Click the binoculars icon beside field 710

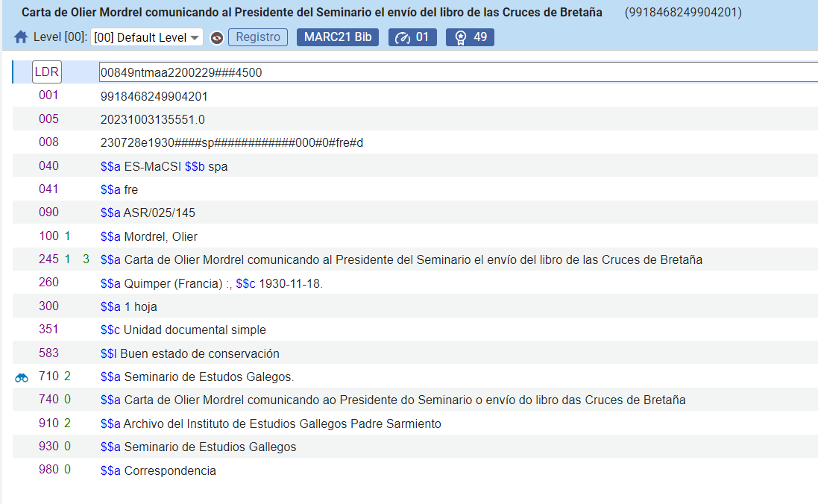[22, 378]
